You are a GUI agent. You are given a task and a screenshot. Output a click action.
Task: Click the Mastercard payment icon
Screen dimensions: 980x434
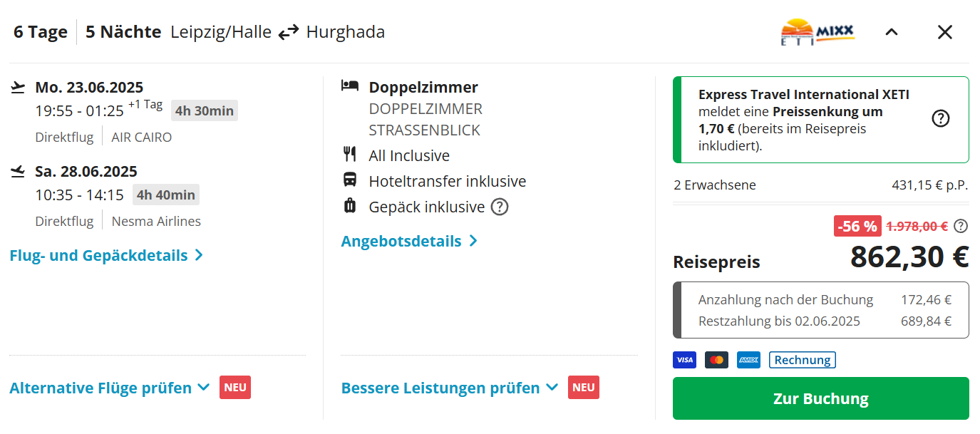coord(716,360)
